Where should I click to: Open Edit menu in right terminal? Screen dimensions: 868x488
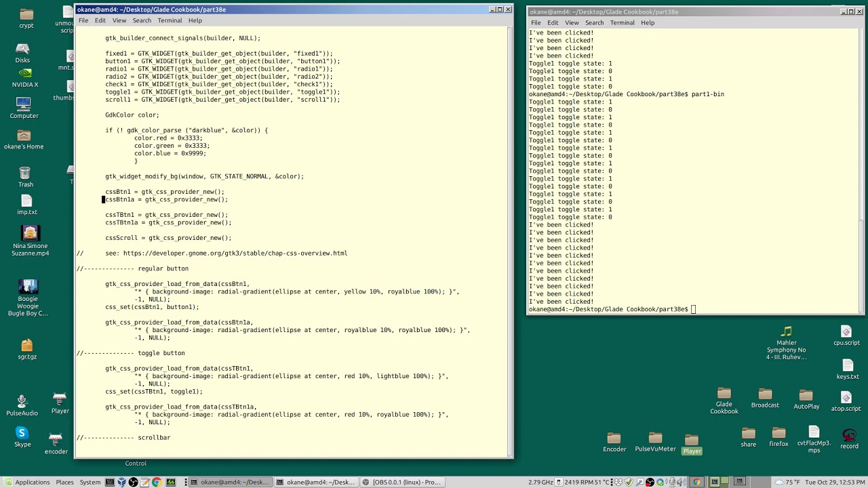(553, 22)
